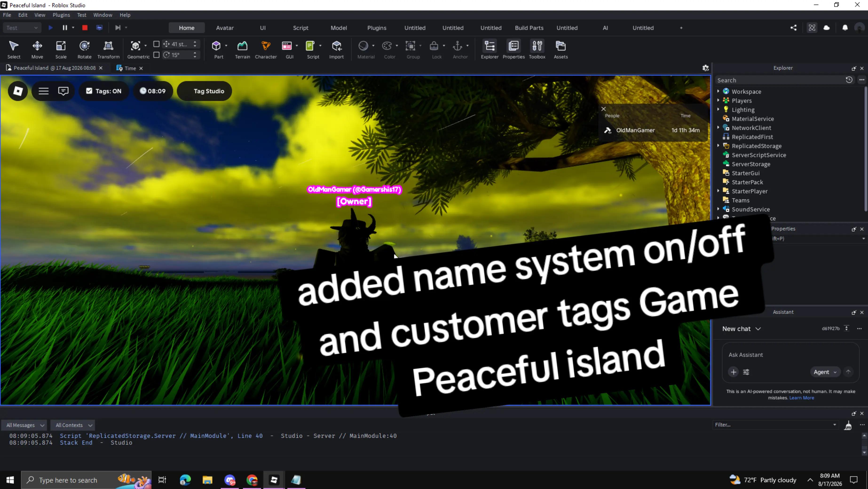Open the Assets manager
This screenshot has height=489, width=868.
561,49
